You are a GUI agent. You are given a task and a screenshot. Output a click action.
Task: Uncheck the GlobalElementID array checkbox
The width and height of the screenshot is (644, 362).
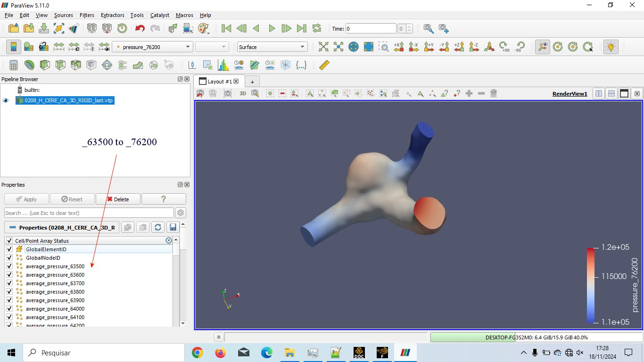9,249
